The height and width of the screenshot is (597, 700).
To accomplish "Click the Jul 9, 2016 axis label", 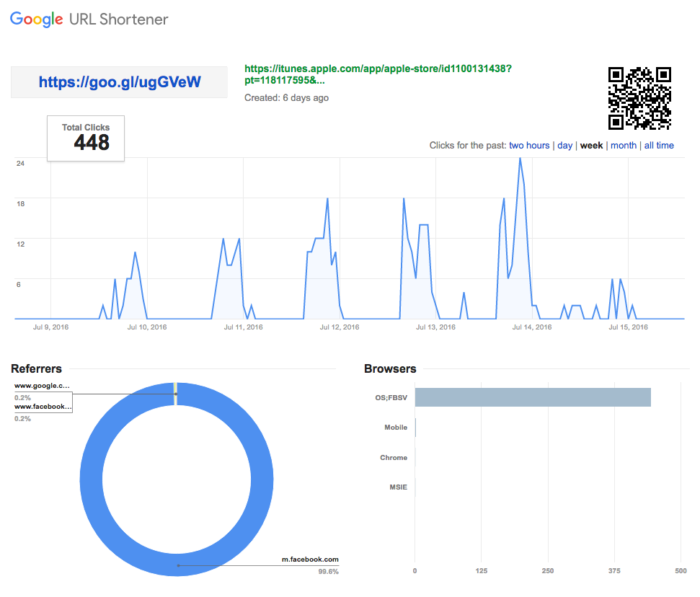I will click(x=50, y=327).
